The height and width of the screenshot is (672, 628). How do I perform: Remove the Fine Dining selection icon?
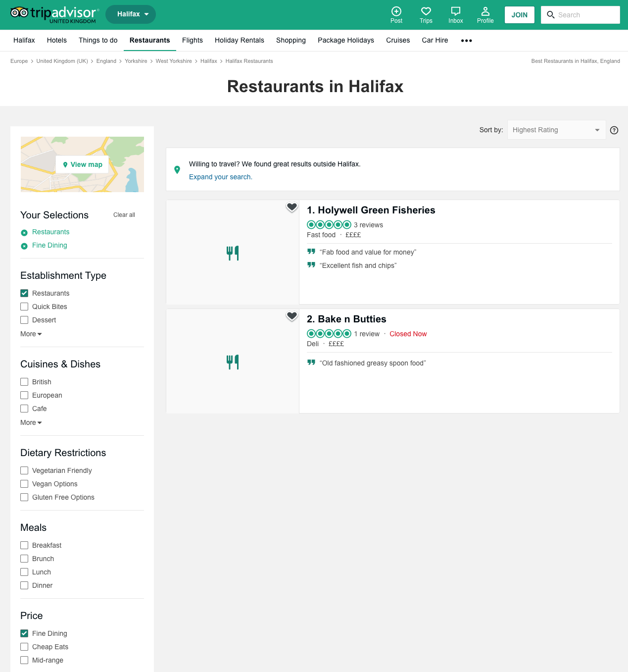click(24, 246)
